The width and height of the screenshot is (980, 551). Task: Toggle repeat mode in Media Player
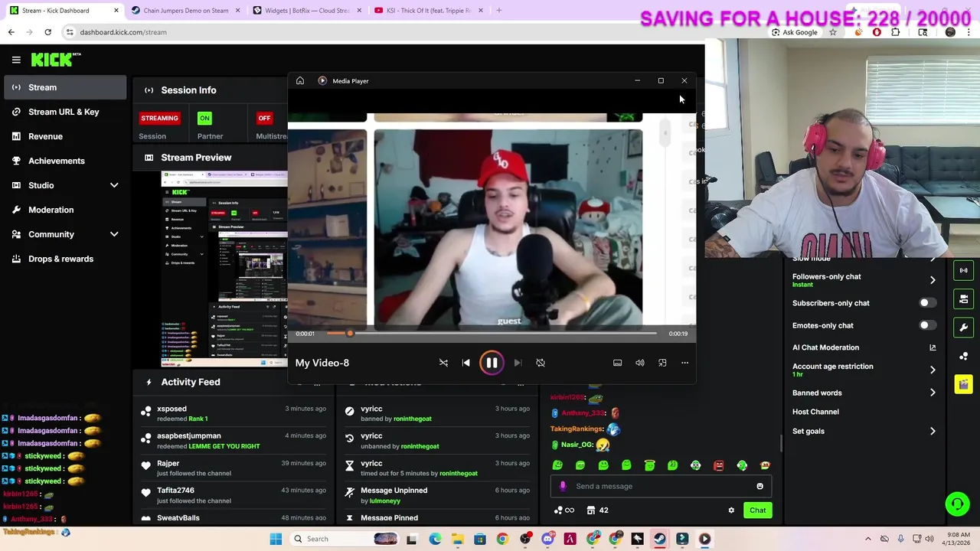tap(541, 363)
